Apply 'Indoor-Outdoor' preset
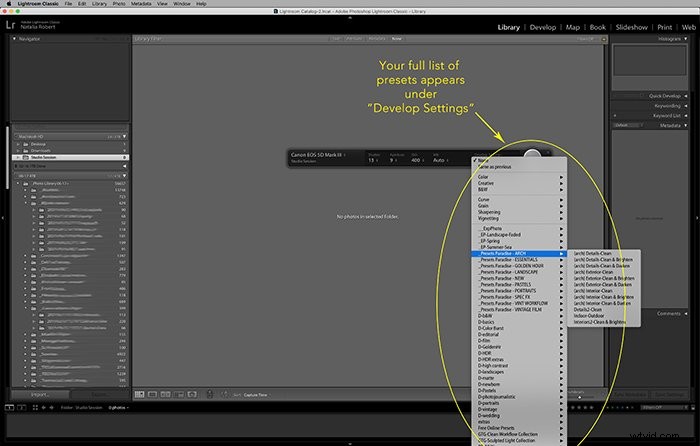This screenshot has height=446, width=700. (604, 316)
